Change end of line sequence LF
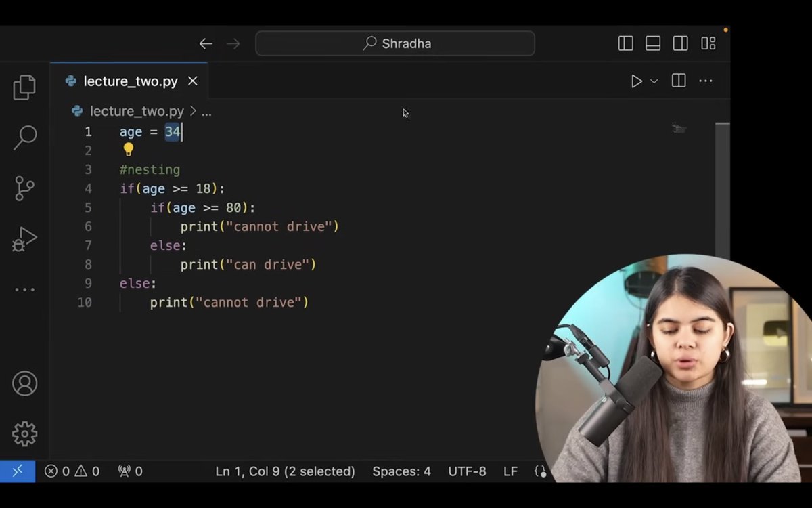Screen dimensions: 812x508 pyautogui.click(x=510, y=471)
